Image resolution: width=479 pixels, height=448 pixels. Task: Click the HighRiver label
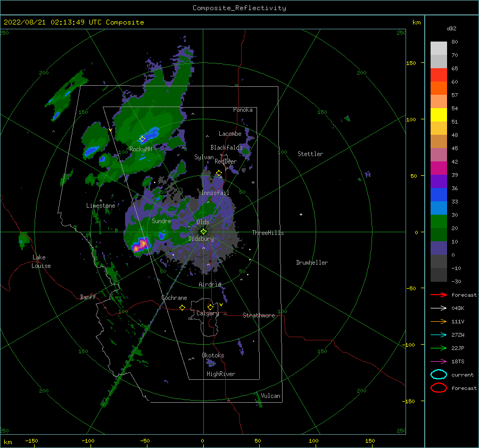tap(221, 374)
